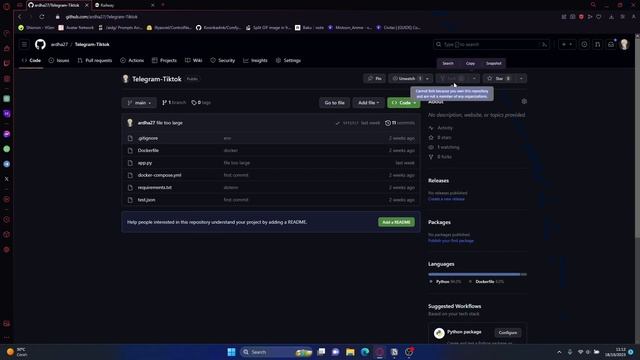Open the Actions tab
Screen dimensions: 640x360
[132, 60]
